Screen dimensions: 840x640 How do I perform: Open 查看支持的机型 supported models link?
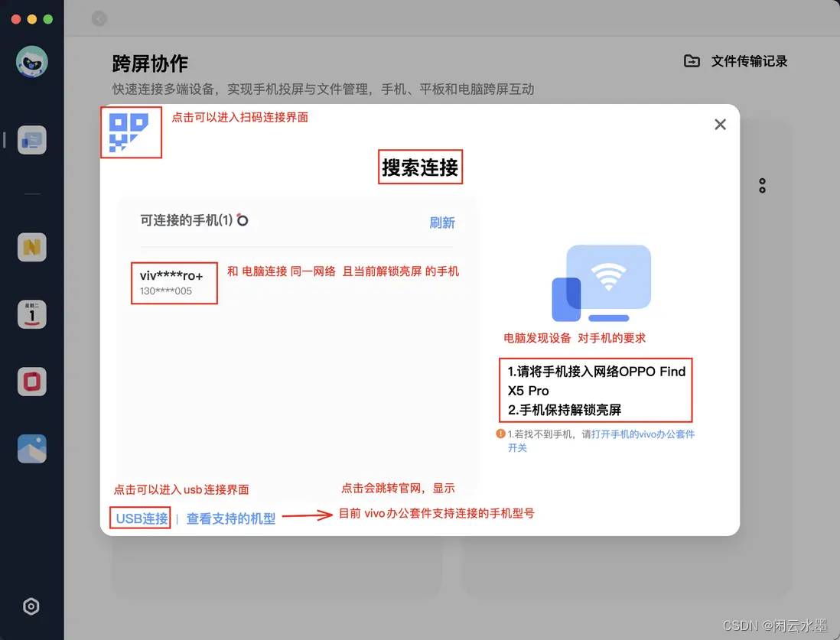coord(231,518)
